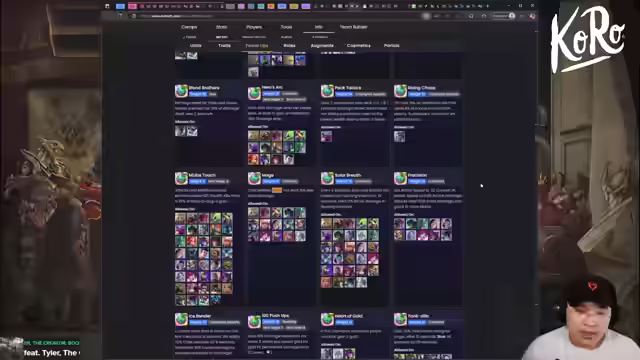Image resolution: width=640 pixels, height=360 pixels.
Task: Select the Tank-zilla title
Action: (418, 316)
